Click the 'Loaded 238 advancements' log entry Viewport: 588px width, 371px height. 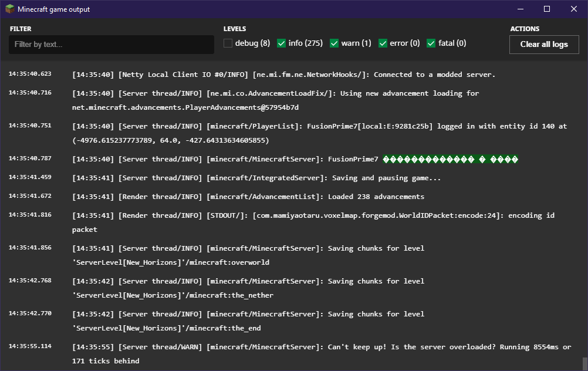click(248, 197)
